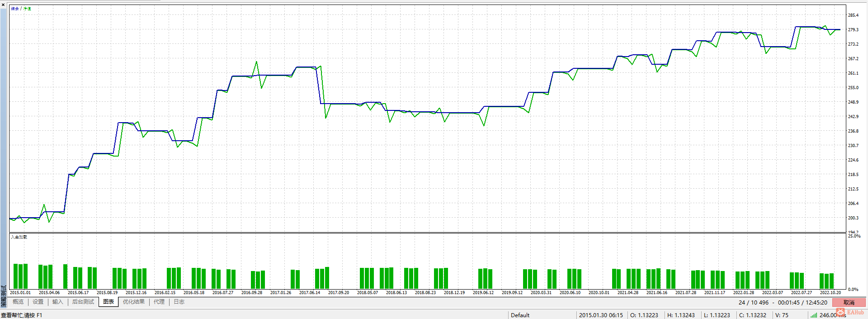This screenshot has width=868, height=319.
Task: Click the 2015.01.30 06:15 status entry
Action: click(x=601, y=315)
